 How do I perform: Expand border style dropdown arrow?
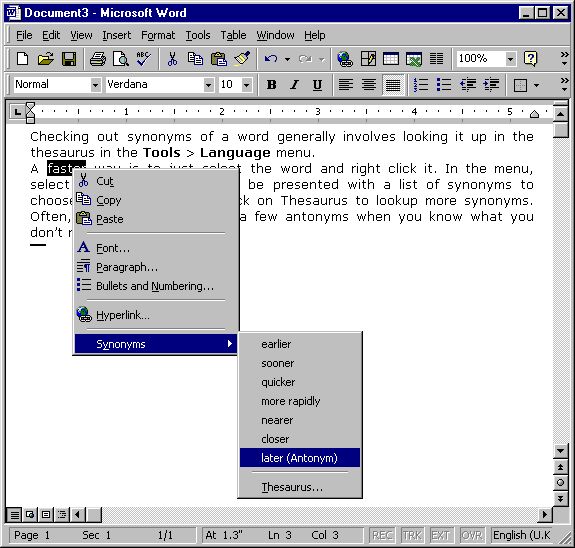536,85
